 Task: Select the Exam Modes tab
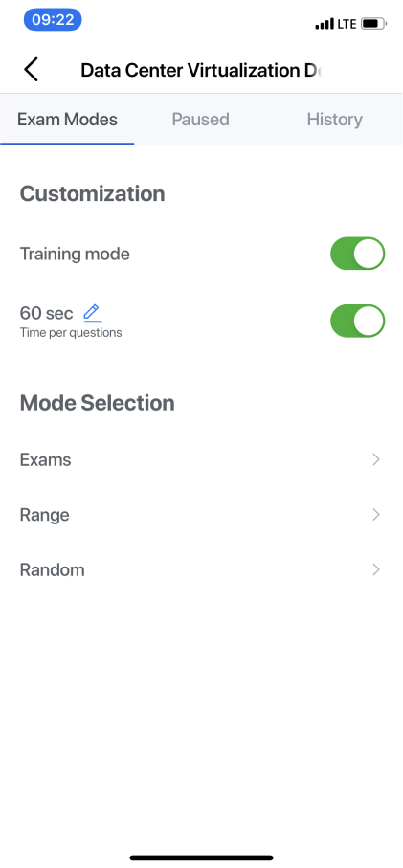[x=67, y=119]
